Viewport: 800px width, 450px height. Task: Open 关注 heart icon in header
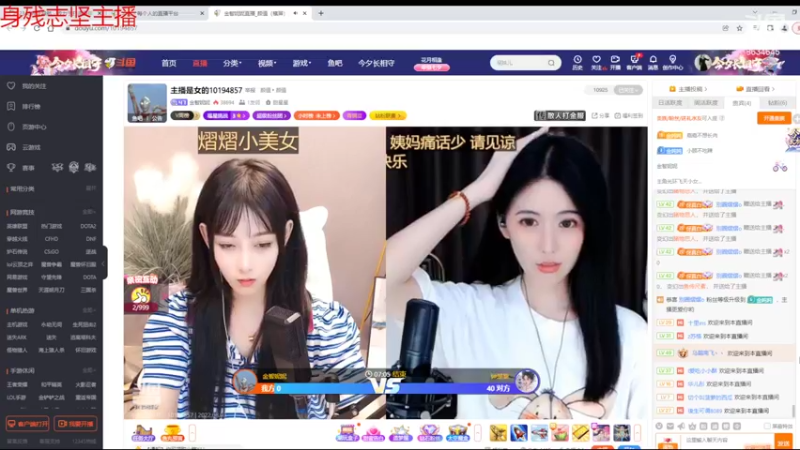tap(596, 60)
